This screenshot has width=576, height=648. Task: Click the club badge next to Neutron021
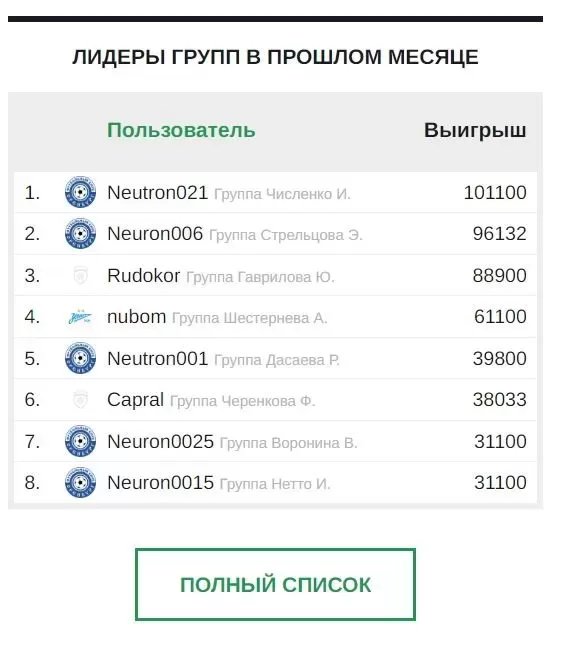[80, 192]
